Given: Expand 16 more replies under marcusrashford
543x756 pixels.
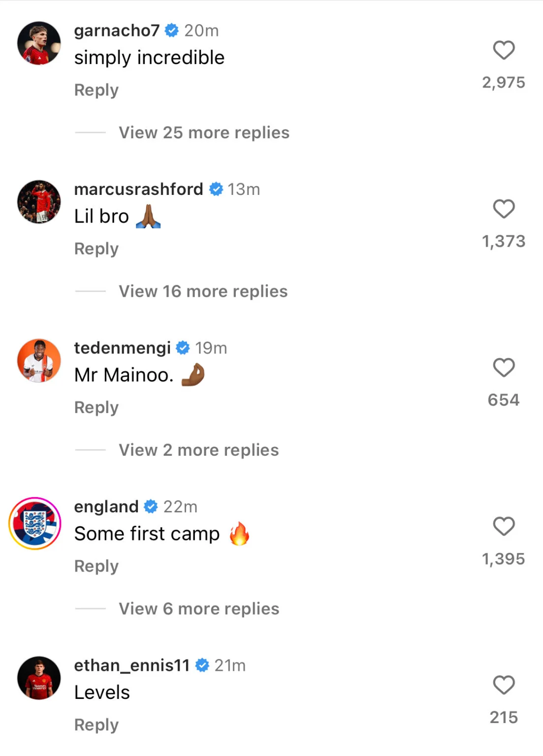Looking at the screenshot, I should [203, 291].
